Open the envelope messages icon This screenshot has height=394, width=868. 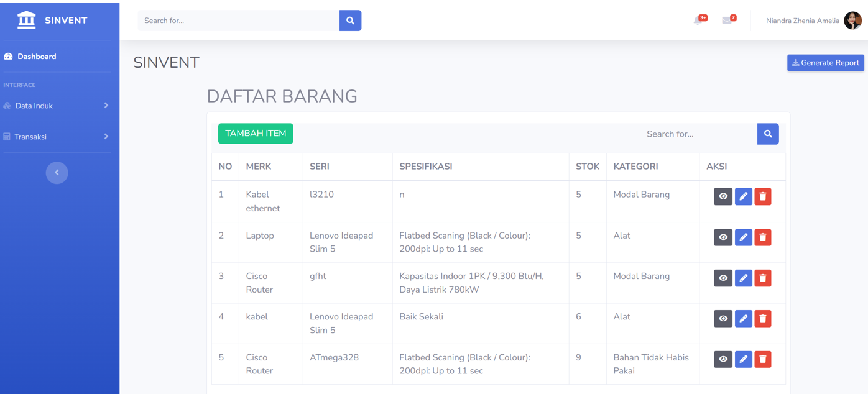click(x=727, y=21)
